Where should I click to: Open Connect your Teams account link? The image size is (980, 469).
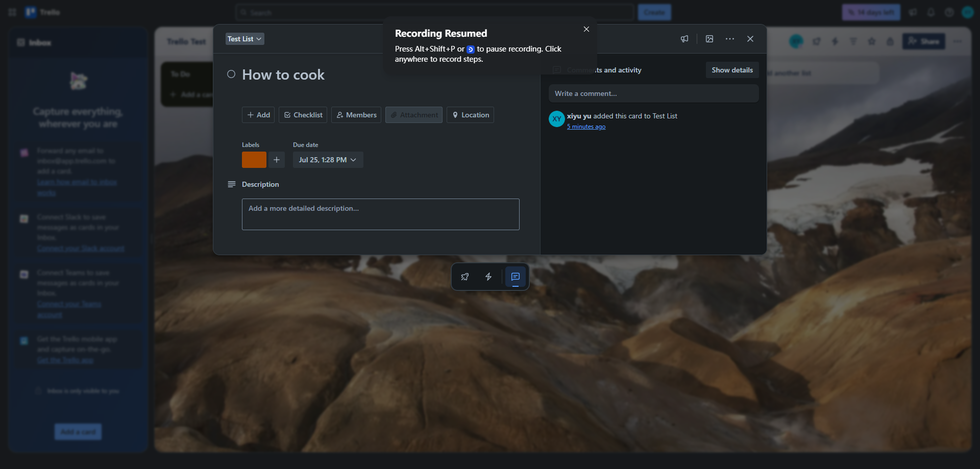pyautogui.click(x=69, y=309)
